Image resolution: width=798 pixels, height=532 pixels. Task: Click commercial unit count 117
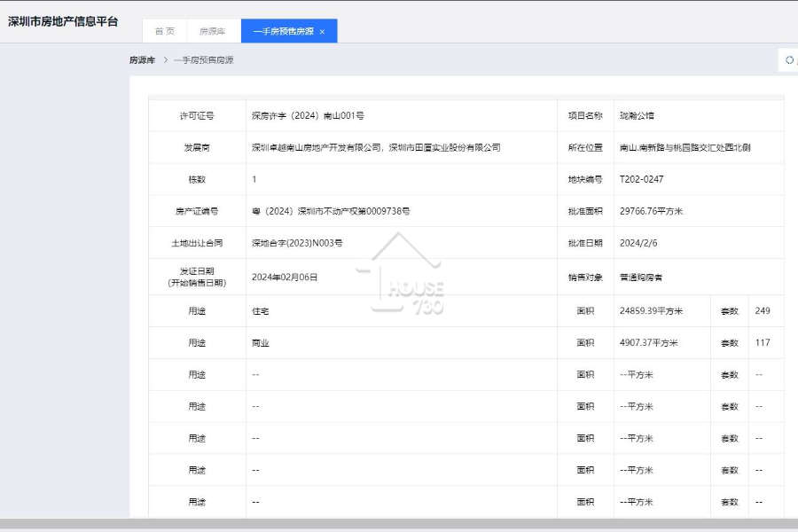(763, 342)
